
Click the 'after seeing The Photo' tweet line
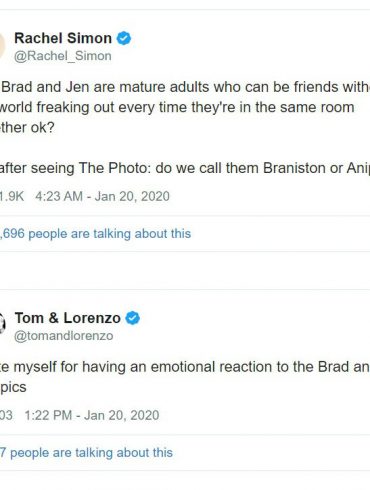pyautogui.click(x=185, y=168)
